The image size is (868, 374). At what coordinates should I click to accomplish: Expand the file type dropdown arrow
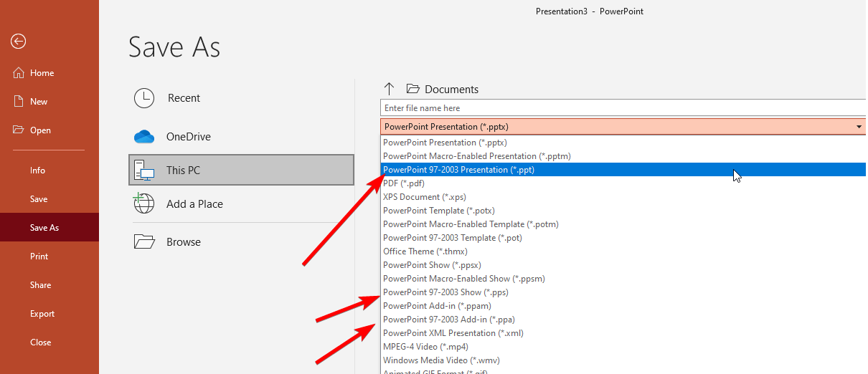[x=859, y=127]
